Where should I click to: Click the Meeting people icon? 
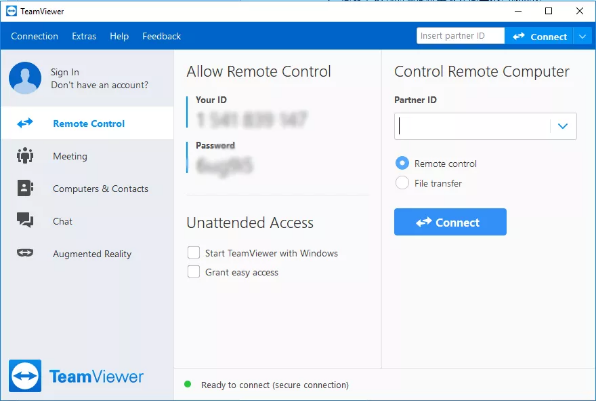[25, 155]
